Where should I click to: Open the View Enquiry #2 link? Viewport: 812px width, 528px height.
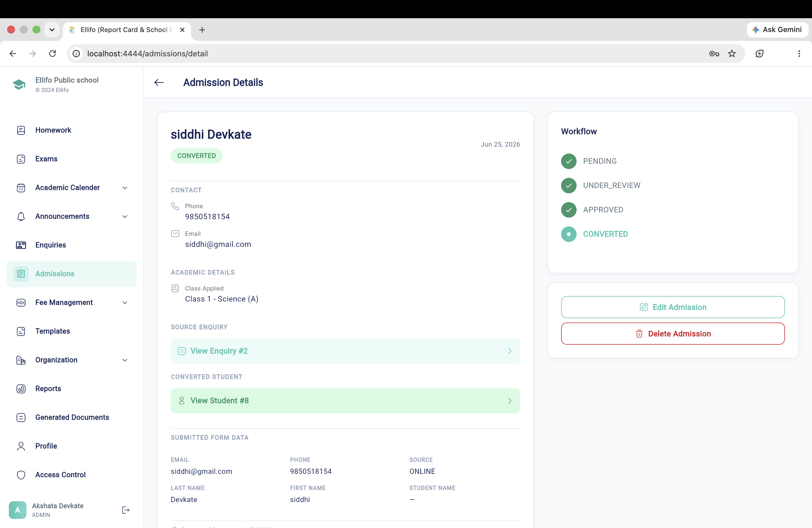click(345, 351)
